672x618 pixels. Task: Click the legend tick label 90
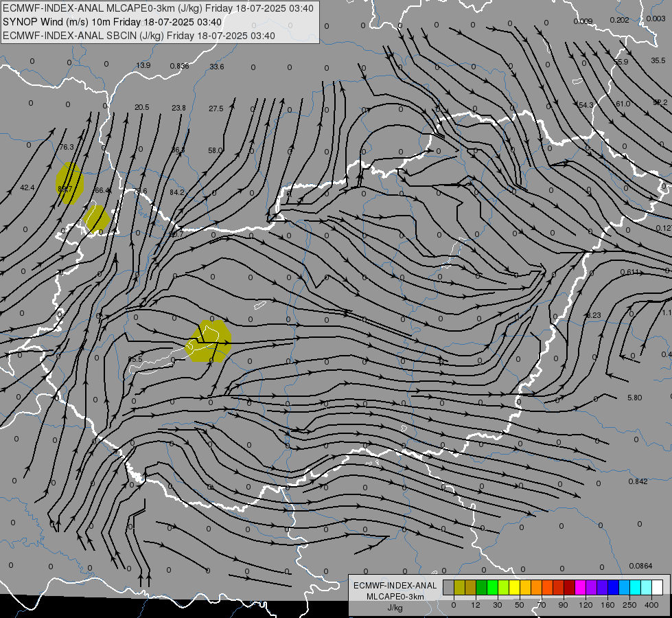[x=563, y=605]
